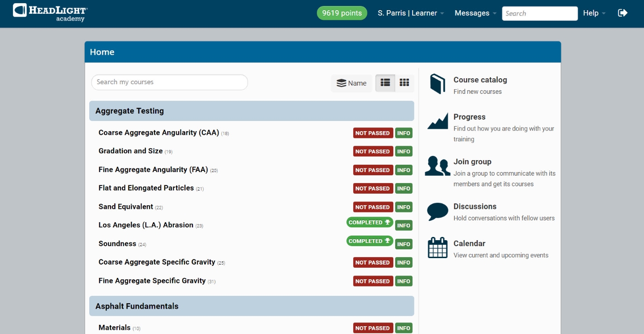Click the Calendar grid icon
This screenshot has height=334, width=644.
tap(437, 248)
